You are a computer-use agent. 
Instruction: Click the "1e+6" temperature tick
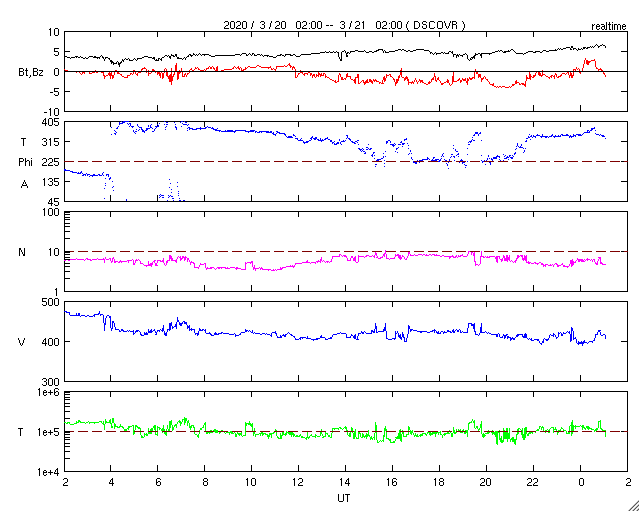[x=49, y=392]
